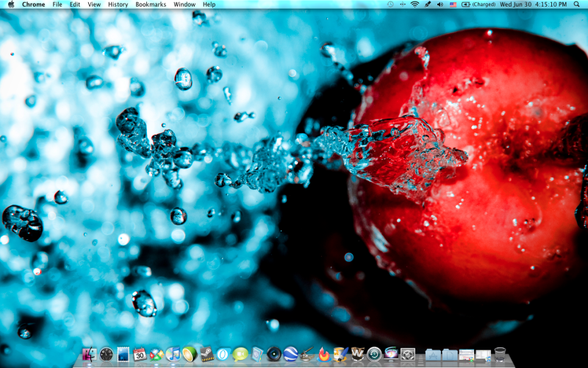
Task: Launch the colorful puzzle-piece app in dock
Action: pyautogui.click(x=157, y=354)
